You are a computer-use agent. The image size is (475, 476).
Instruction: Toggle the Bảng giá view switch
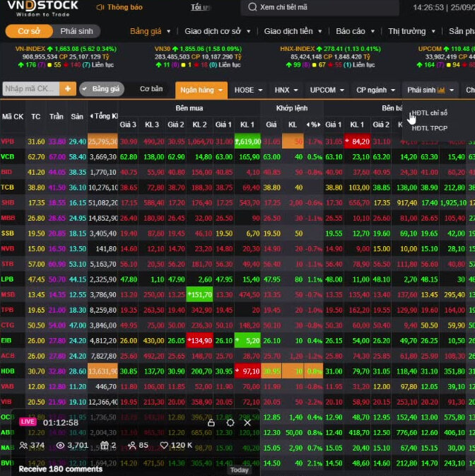pyautogui.click(x=102, y=89)
